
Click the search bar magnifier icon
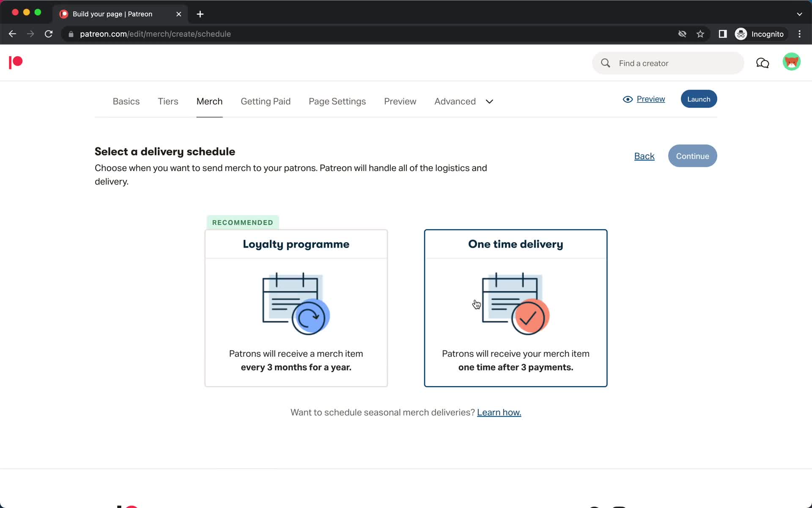pyautogui.click(x=606, y=63)
